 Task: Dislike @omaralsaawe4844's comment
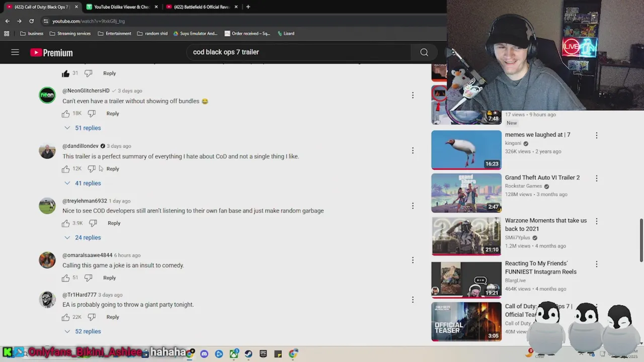[x=88, y=278]
